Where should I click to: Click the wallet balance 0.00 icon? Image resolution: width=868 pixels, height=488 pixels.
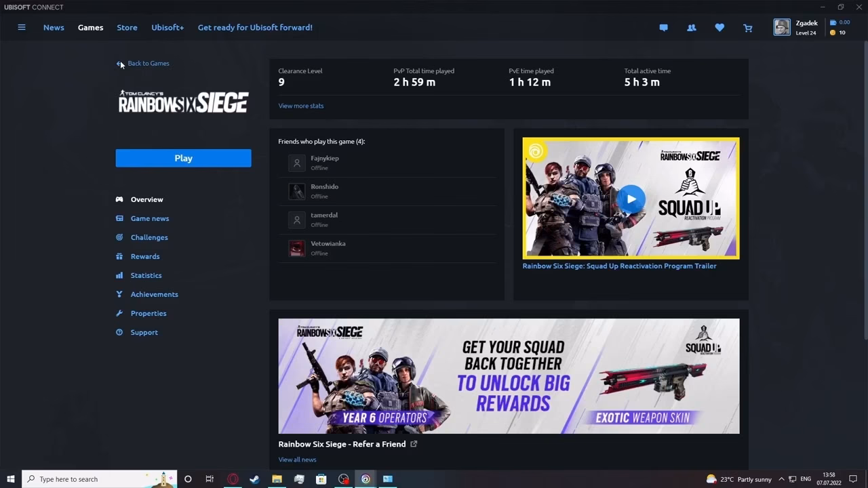(x=833, y=22)
